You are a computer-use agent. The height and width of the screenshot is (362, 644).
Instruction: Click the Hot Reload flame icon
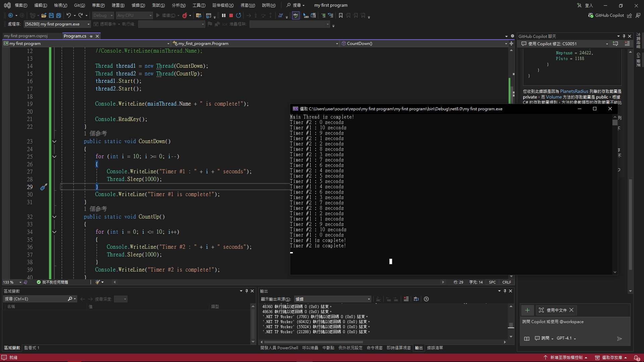184,15
